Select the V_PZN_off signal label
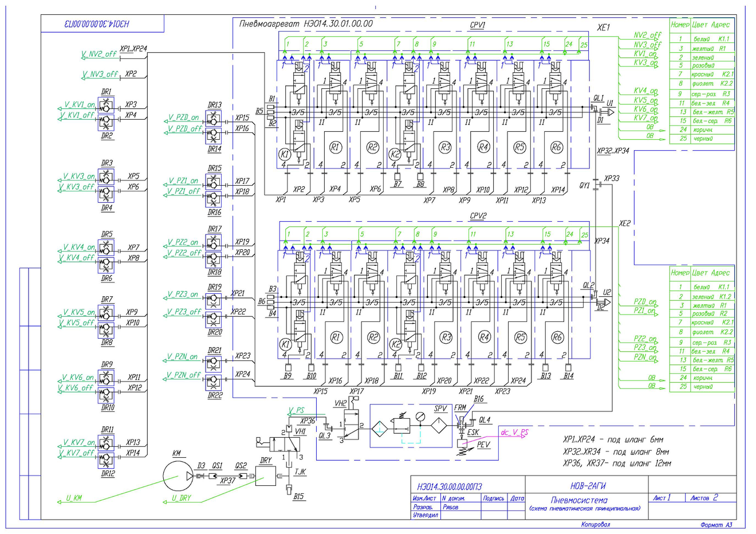Viewport: 756px width, 534px height. point(184,375)
